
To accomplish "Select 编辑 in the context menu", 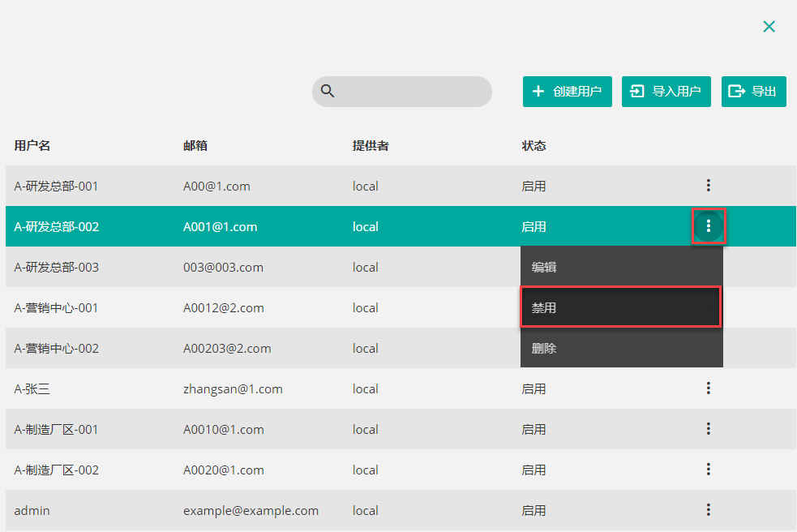I will click(x=622, y=267).
